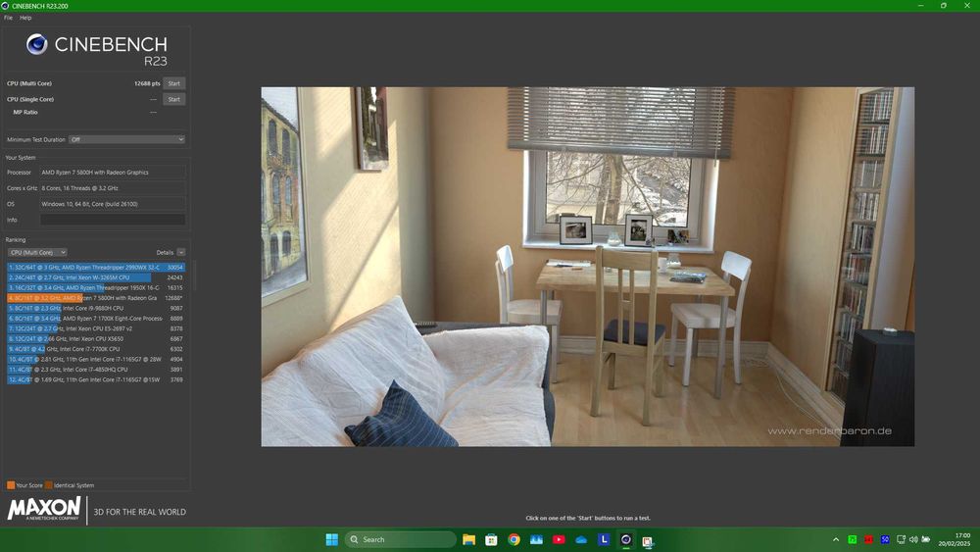Image resolution: width=980 pixels, height=552 pixels.
Task: Click the MAXON logo
Action: pyautogui.click(x=44, y=509)
